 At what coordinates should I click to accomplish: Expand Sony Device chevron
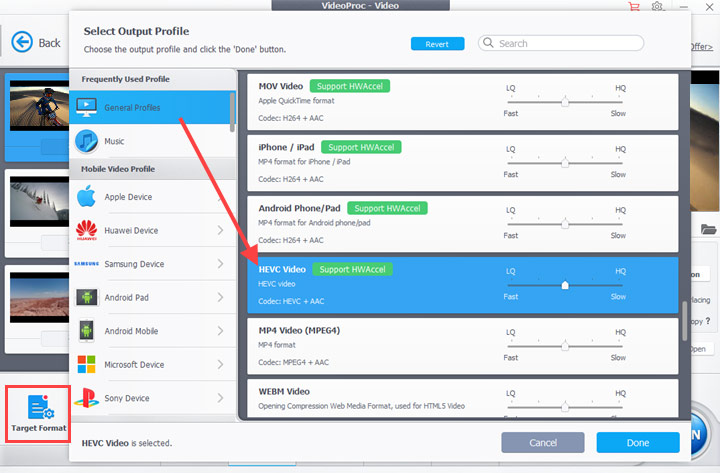click(x=220, y=398)
